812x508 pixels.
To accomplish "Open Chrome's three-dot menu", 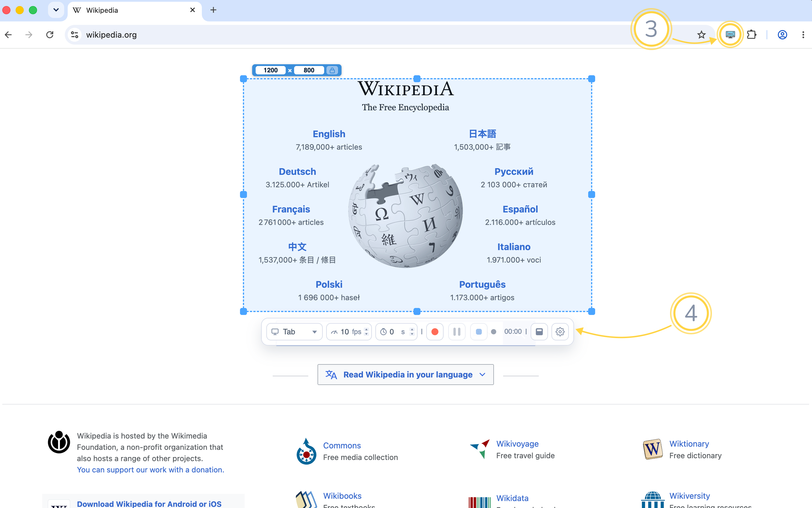I will pos(803,35).
